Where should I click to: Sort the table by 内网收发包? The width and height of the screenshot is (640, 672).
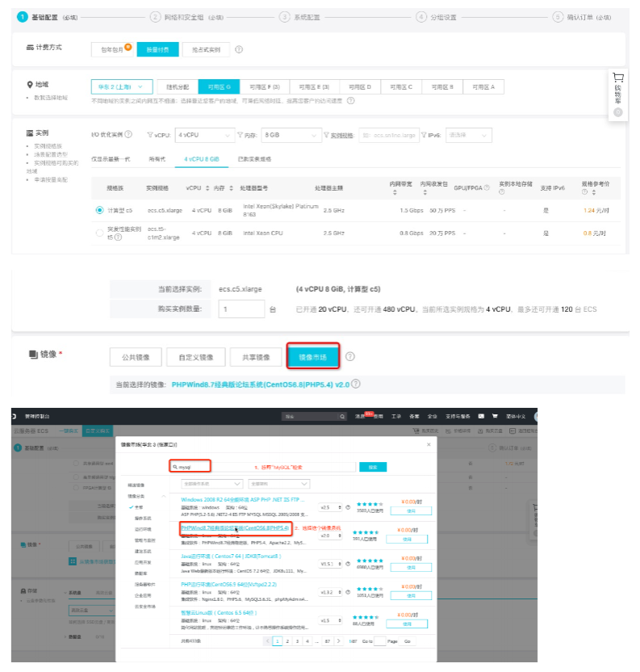[x=425, y=193]
